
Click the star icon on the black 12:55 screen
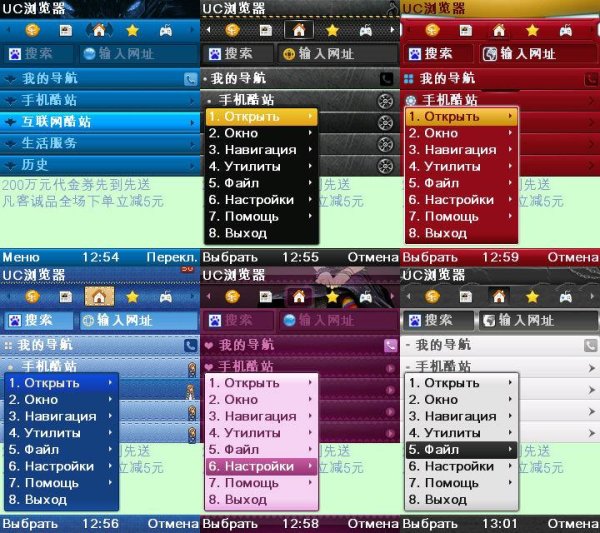coord(333,30)
